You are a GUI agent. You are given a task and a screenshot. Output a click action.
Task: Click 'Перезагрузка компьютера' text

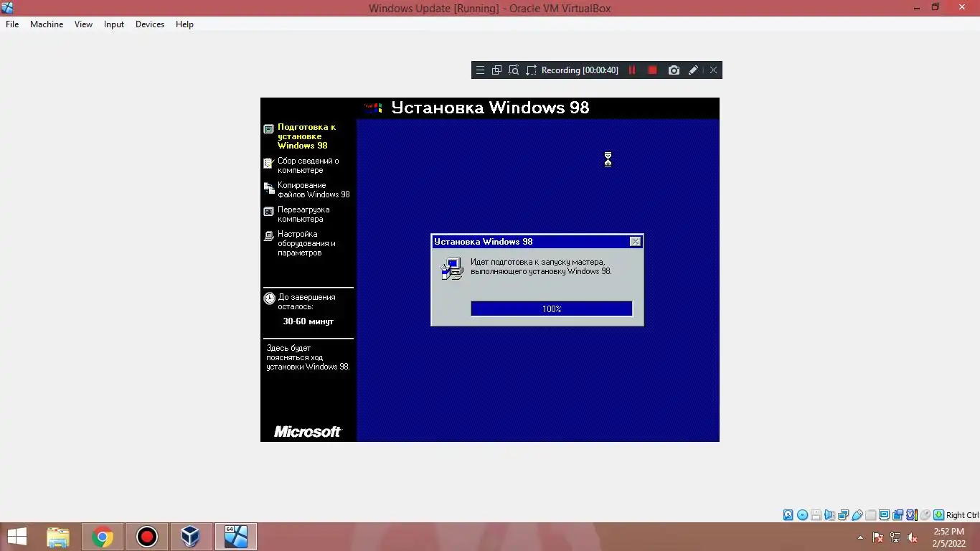pos(303,215)
